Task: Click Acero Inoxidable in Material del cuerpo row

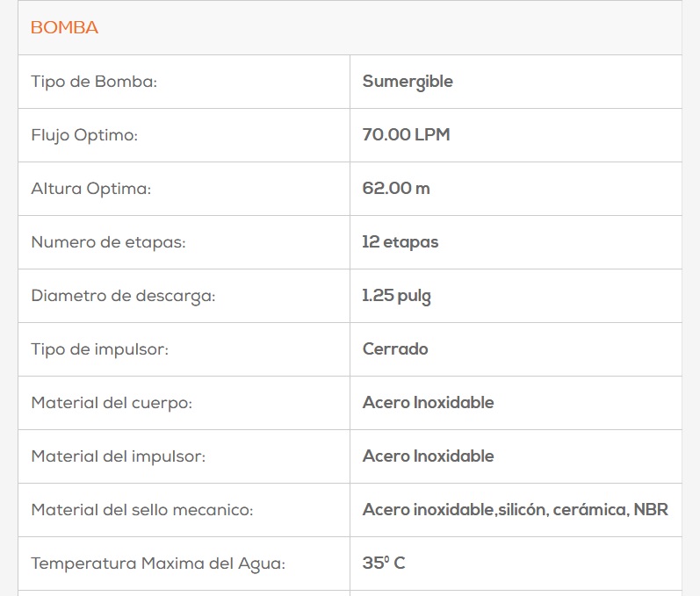Action: pos(428,403)
